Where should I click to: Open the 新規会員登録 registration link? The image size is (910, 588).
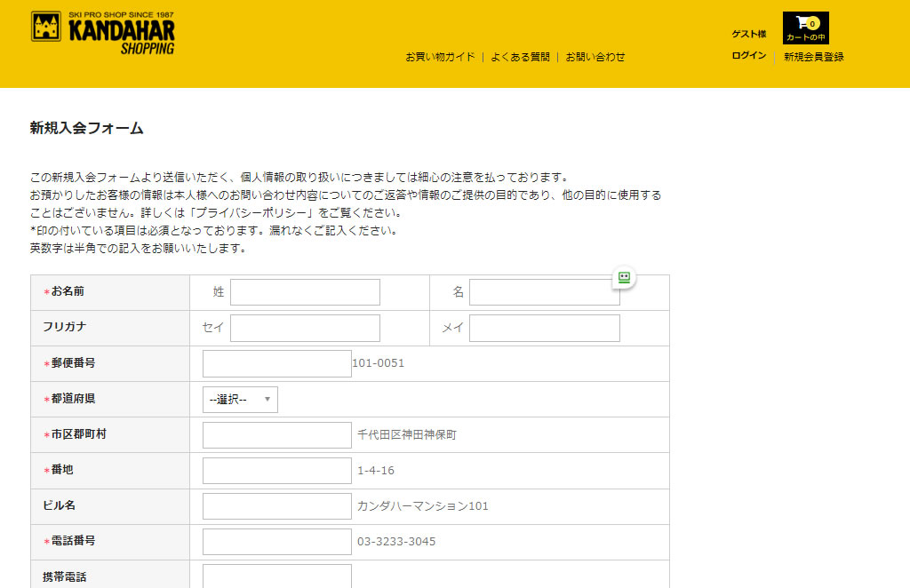click(813, 57)
